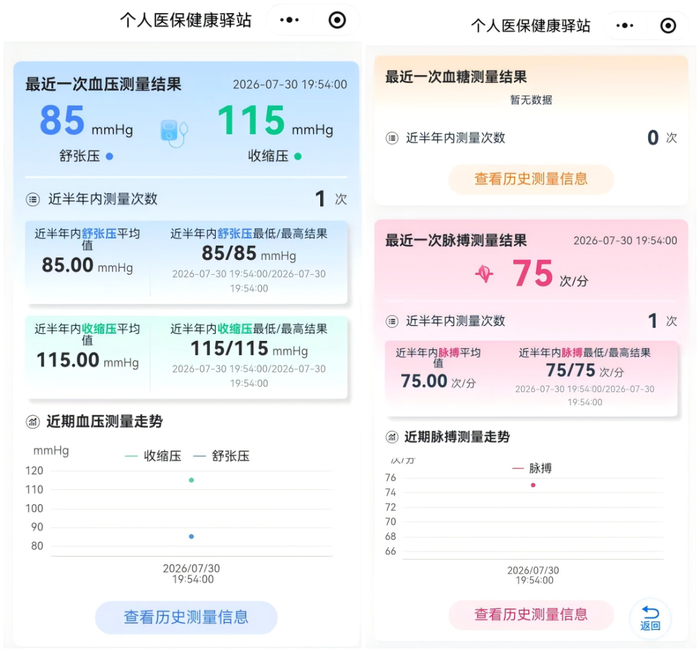Tap the pulse average value 75.00 次/分
Image resolution: width=700 pixels, height=652 pixels.
[438, 381]
